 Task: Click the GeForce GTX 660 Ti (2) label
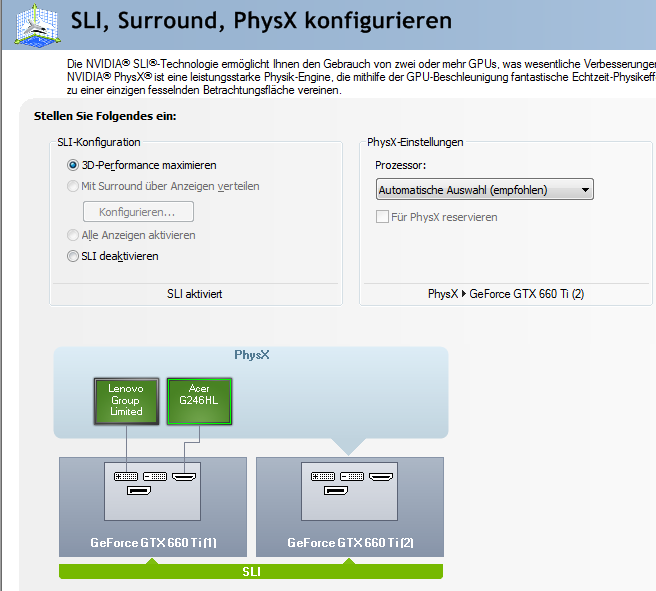point(351,542)
